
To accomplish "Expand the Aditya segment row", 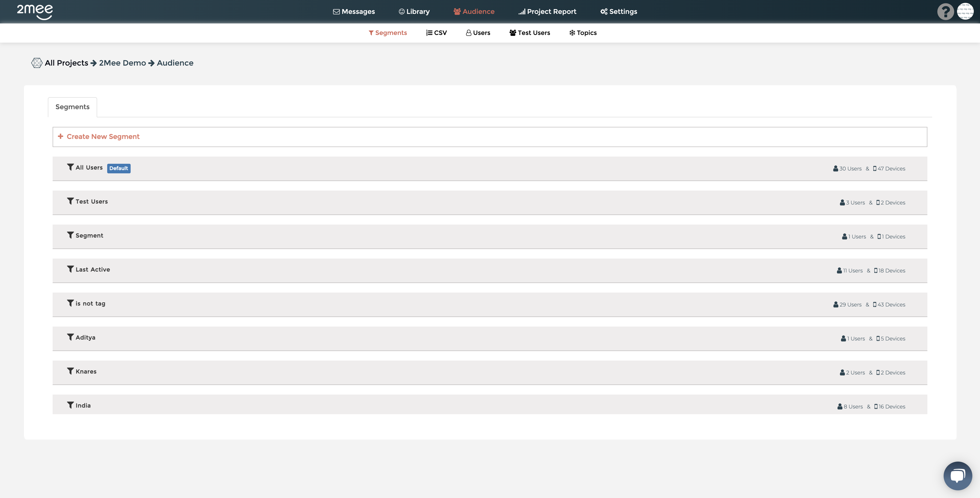I will 490,339.
